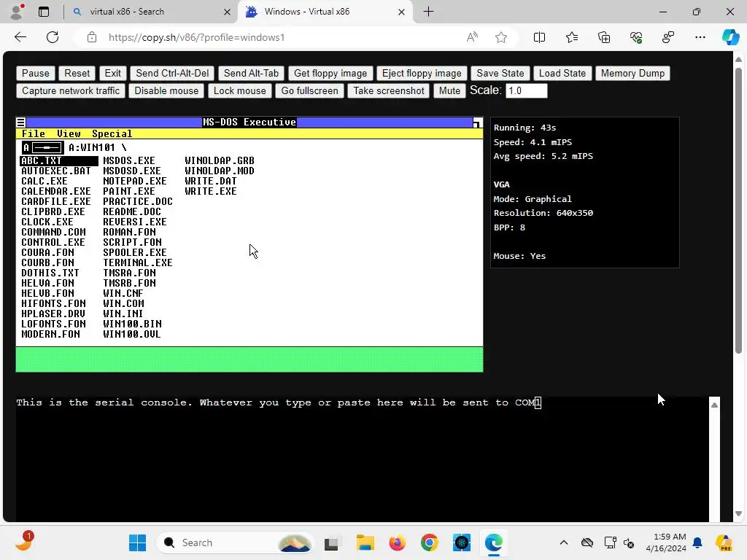
Task: Open Edge split screen
Action: coord(539,37)
